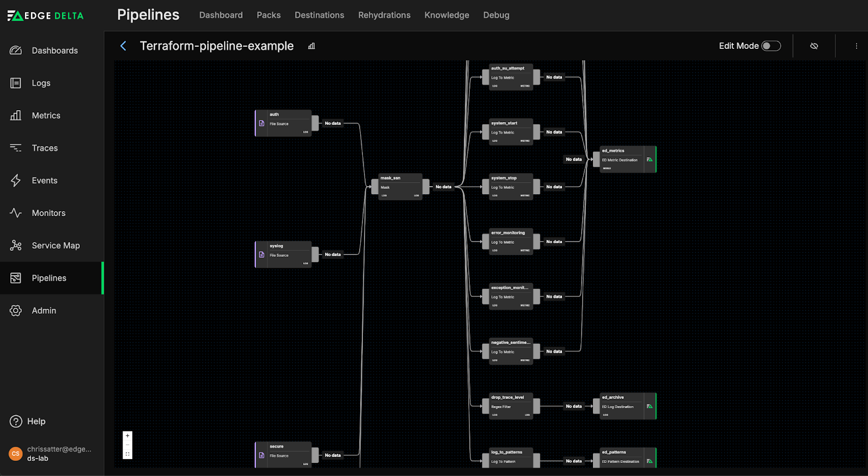
Task: Open the Help link
Action: click(x=36, y=421)
